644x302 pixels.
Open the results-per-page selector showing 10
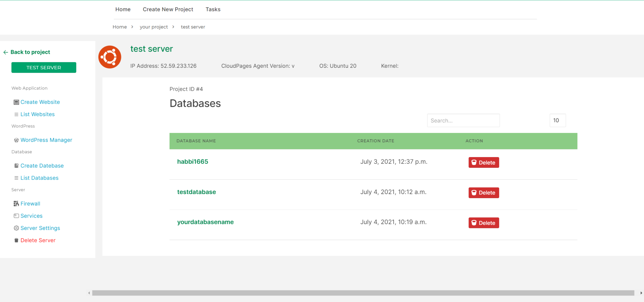tap(558, 120)
